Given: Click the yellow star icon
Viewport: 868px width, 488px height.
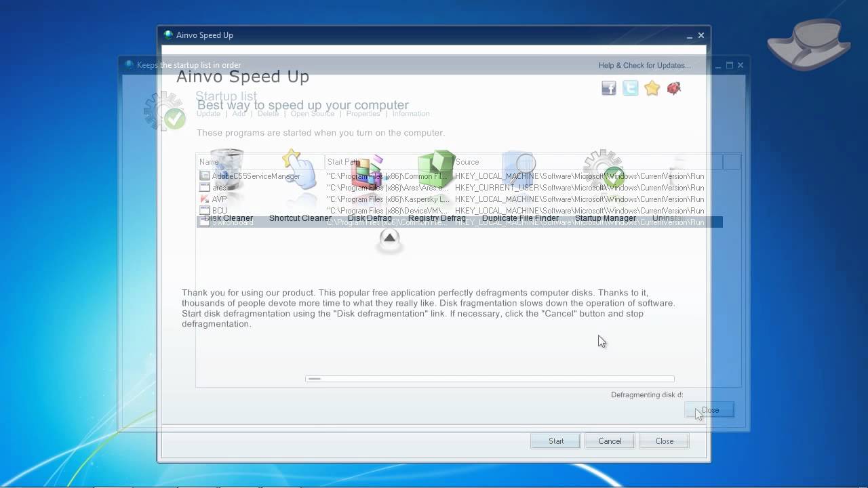Looking at the screenshot, I should [x=652, y=88].
